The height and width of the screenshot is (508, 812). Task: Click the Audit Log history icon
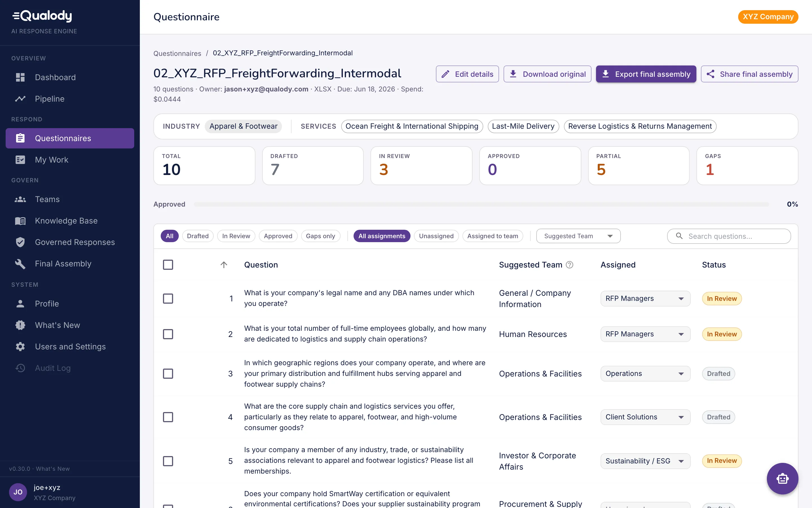coord(20,368)
